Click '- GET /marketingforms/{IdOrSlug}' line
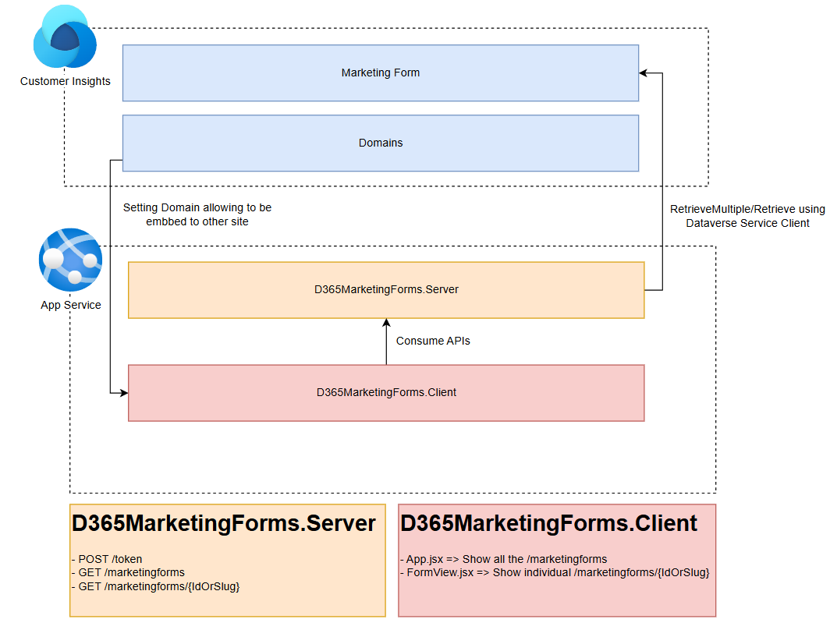The image size is (830, 644). click(x=156, y=586)
